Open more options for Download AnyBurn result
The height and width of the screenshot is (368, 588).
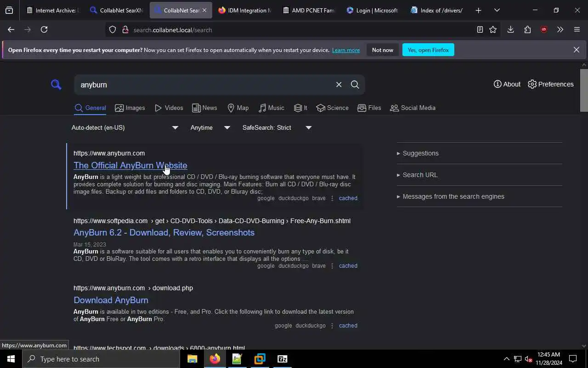pos(332,326)
